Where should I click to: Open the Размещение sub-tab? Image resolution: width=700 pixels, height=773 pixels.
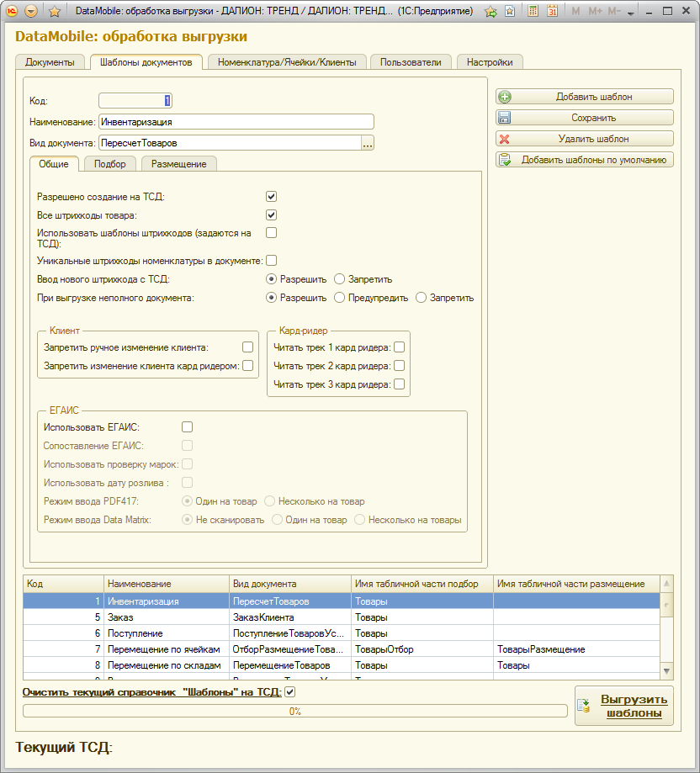(179, 164)
